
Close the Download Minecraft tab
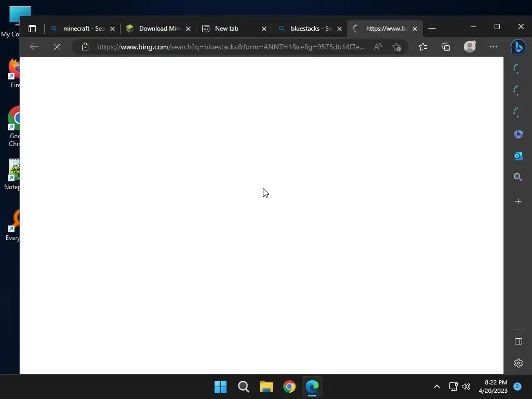(188, 29)
